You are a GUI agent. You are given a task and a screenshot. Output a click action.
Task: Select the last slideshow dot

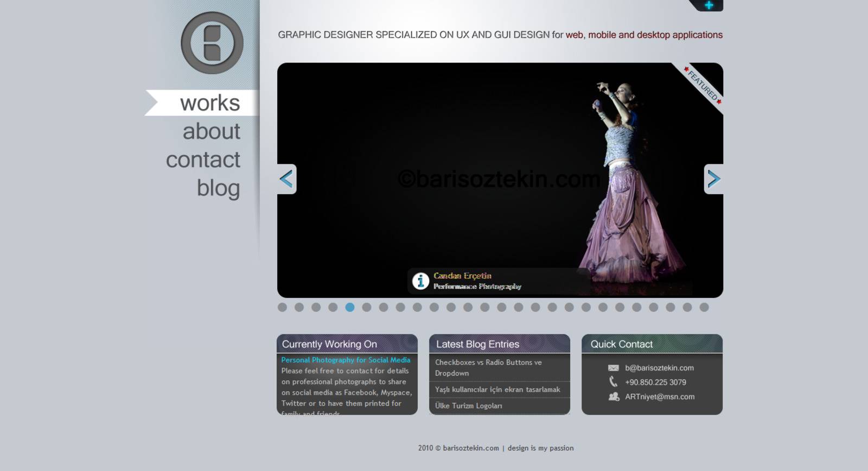click(x=704, y=307)
